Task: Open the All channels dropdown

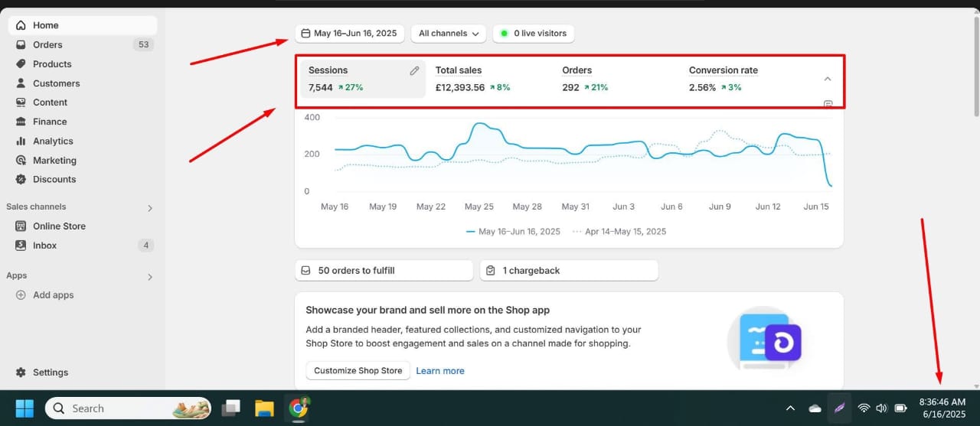Action: pyautogui.click(x=449, y=34)
